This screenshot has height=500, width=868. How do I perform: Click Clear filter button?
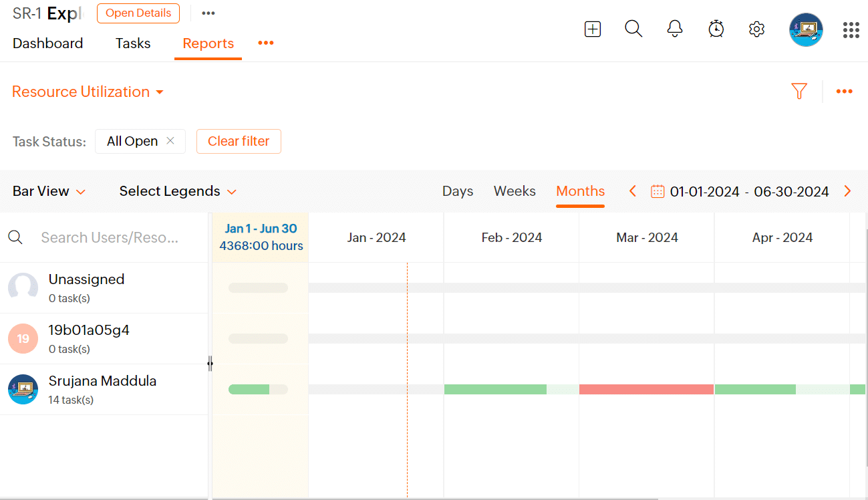coord(239,141)
